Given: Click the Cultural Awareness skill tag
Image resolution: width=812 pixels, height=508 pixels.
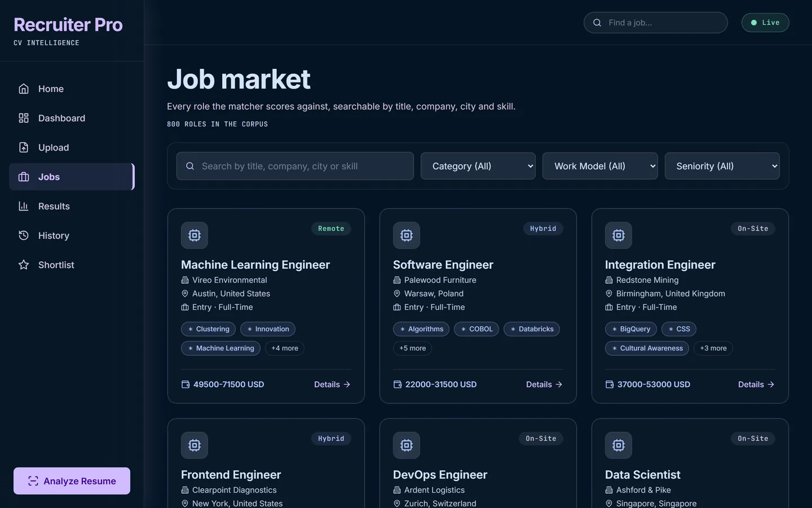Looking at the screenshot, I should coord(647,348).
